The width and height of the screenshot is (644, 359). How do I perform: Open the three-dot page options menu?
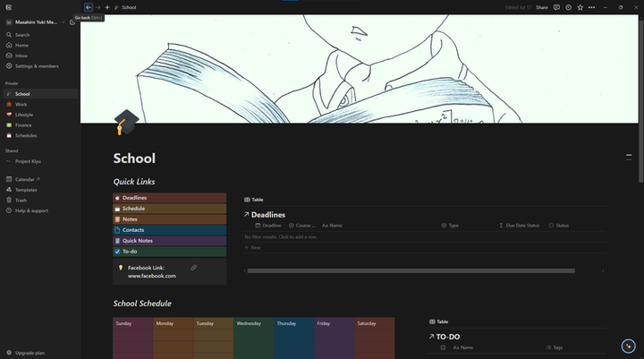pos(591,7)
